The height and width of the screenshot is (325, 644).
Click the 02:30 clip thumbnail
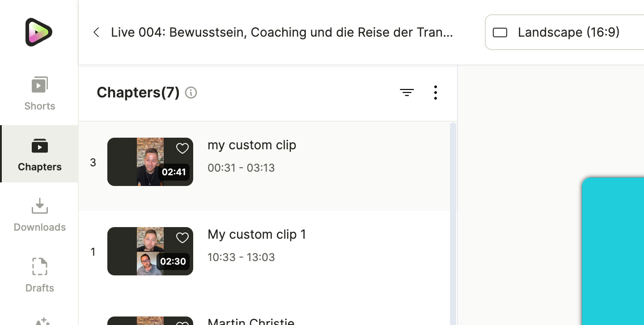click(150, 251)
